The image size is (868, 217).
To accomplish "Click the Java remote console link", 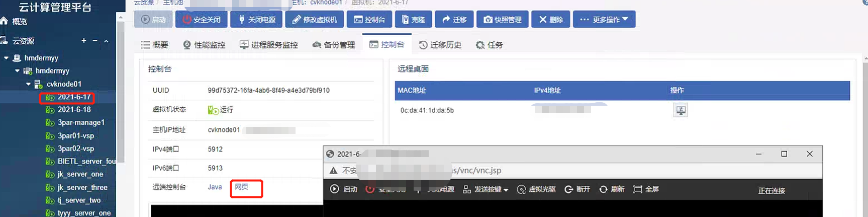I will pos(215,187).
